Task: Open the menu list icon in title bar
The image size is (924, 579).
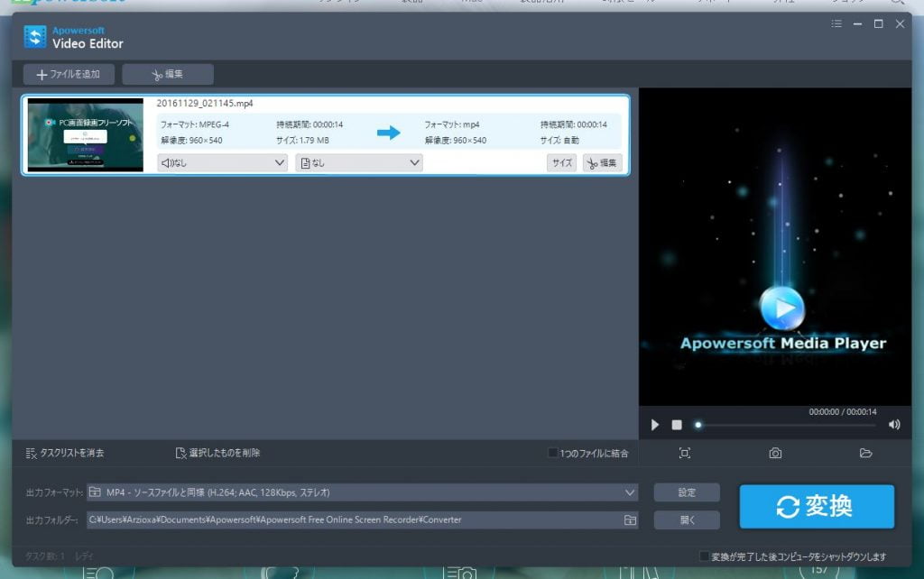Action: 836,24
